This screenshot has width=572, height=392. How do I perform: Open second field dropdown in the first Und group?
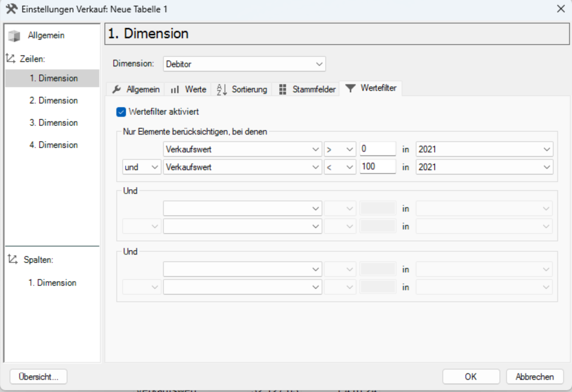(242, 226)
